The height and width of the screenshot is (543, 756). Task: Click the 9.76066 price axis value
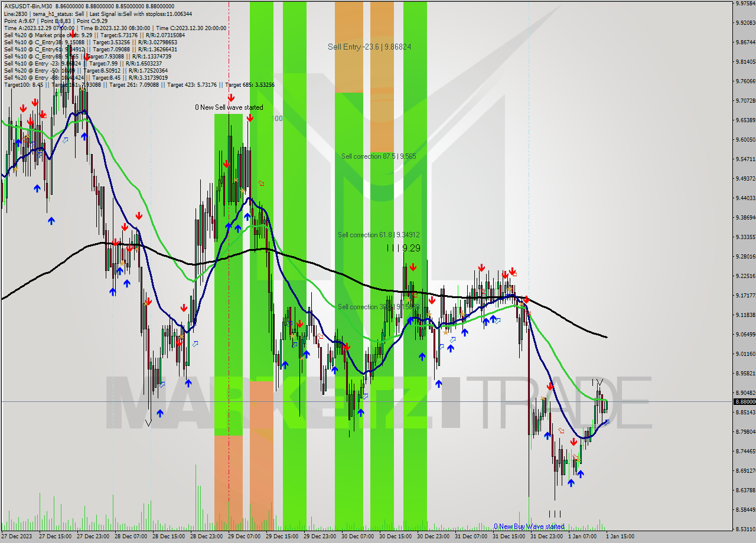click(745, 81)
